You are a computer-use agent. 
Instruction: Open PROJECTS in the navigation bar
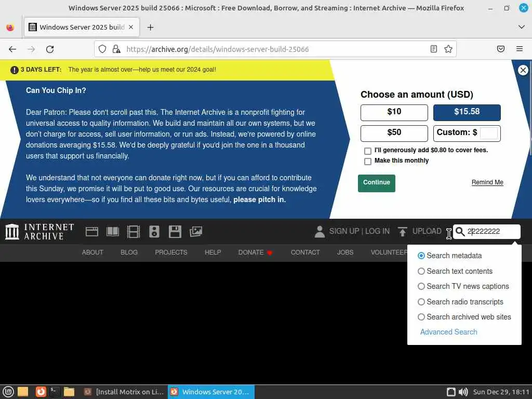tap(171, 252)
